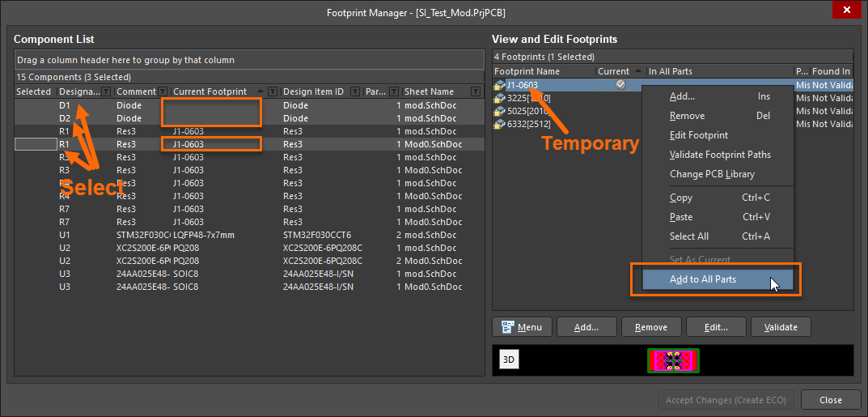Close the Footprint Manager window
Screen dimensions: 868x417
point(846,10)
